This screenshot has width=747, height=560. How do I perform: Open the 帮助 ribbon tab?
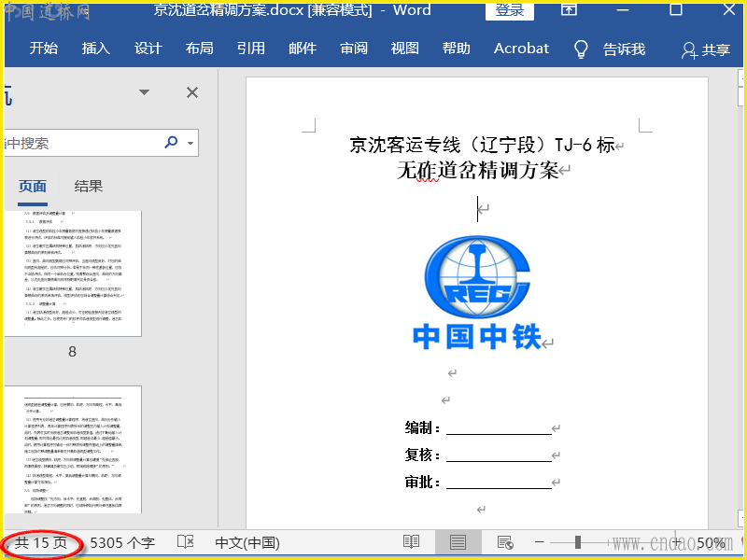456,49
